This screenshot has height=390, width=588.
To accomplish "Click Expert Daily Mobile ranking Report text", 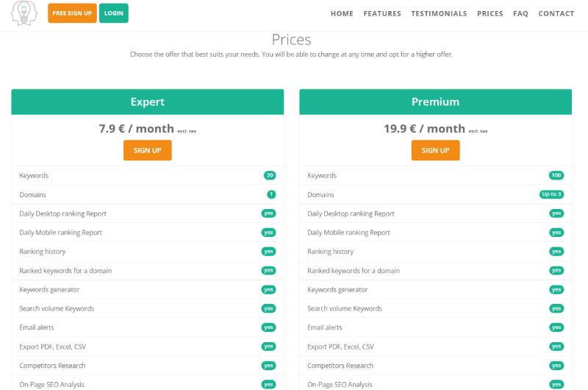I will pos(61,233).
